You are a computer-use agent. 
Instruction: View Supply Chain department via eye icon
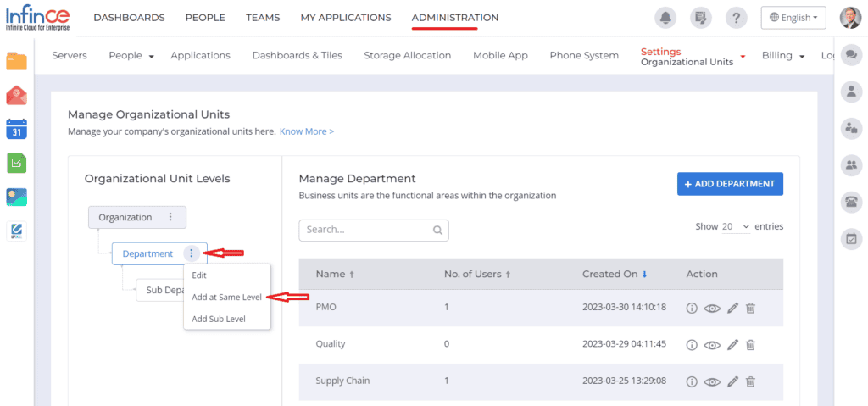(712, 381)
